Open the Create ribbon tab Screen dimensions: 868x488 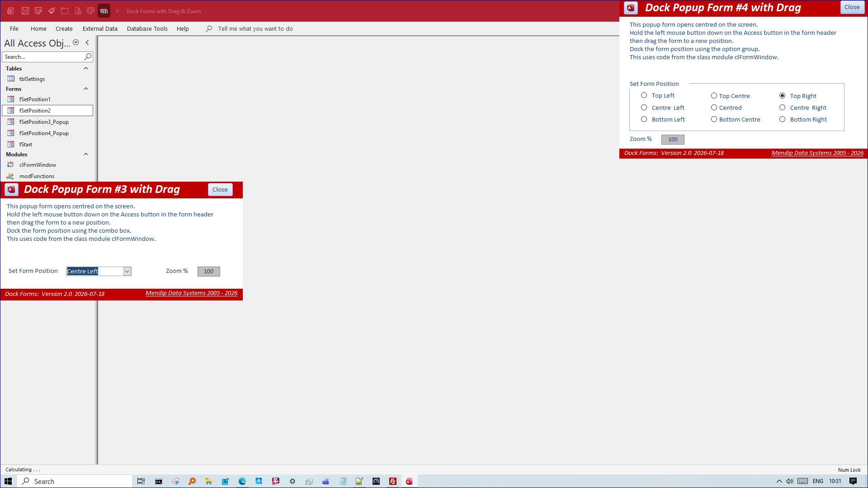(x=64, y=28)
